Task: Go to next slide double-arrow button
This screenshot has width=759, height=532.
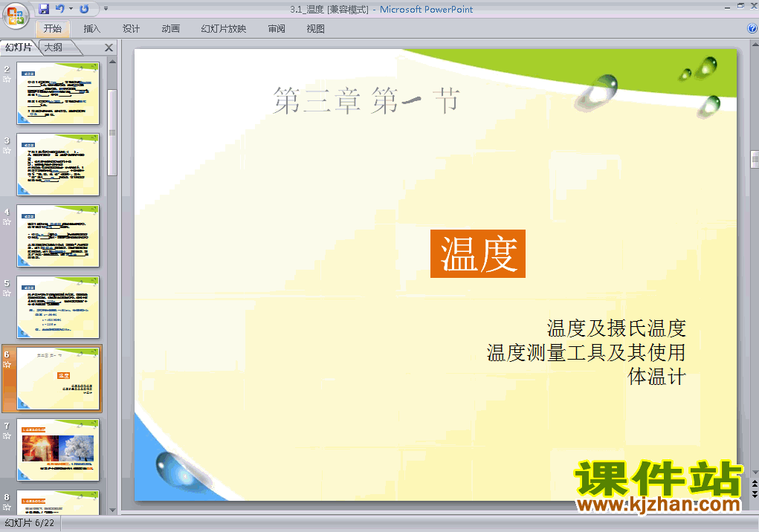Action: point(755,493)
